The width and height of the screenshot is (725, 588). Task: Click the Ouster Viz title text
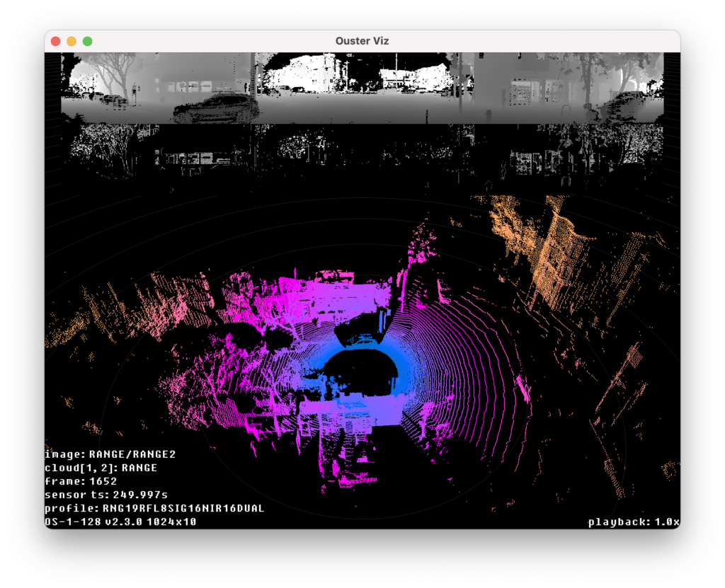pos(362,41)
